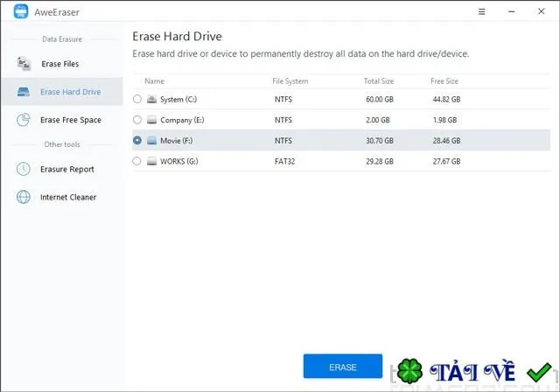The width and height of the screenshot is (560, 392).
Task: Open the Erase Files section
Action: click(62, 64)
